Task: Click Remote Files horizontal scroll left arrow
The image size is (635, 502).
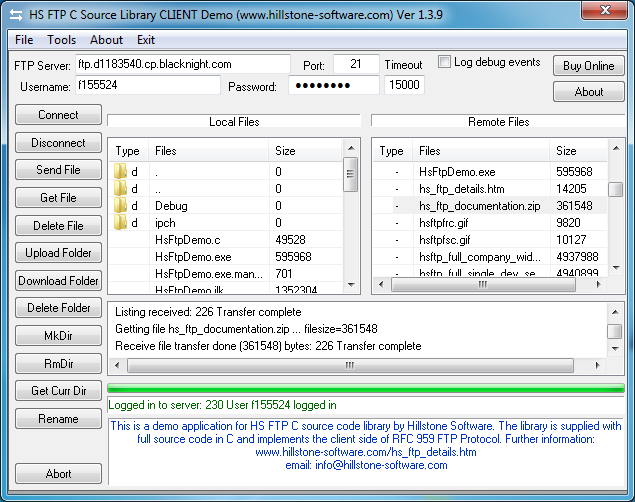Action: (381, 285)
